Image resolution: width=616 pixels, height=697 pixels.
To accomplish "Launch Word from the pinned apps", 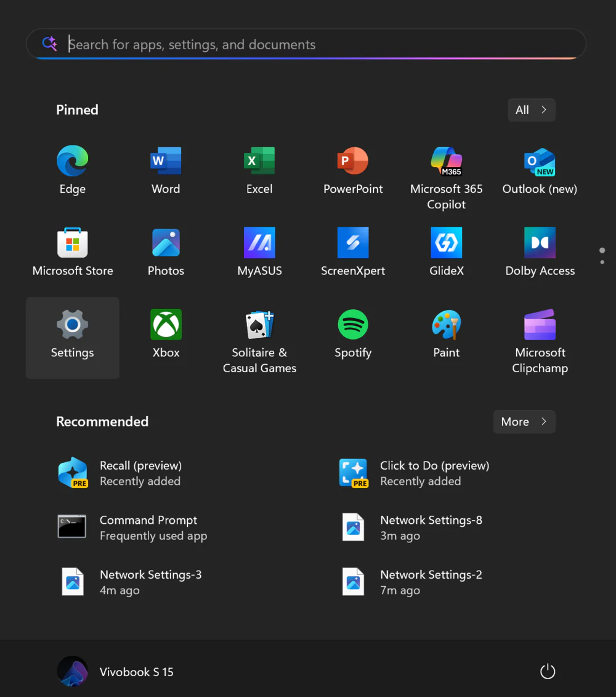I will click(166, 170).
